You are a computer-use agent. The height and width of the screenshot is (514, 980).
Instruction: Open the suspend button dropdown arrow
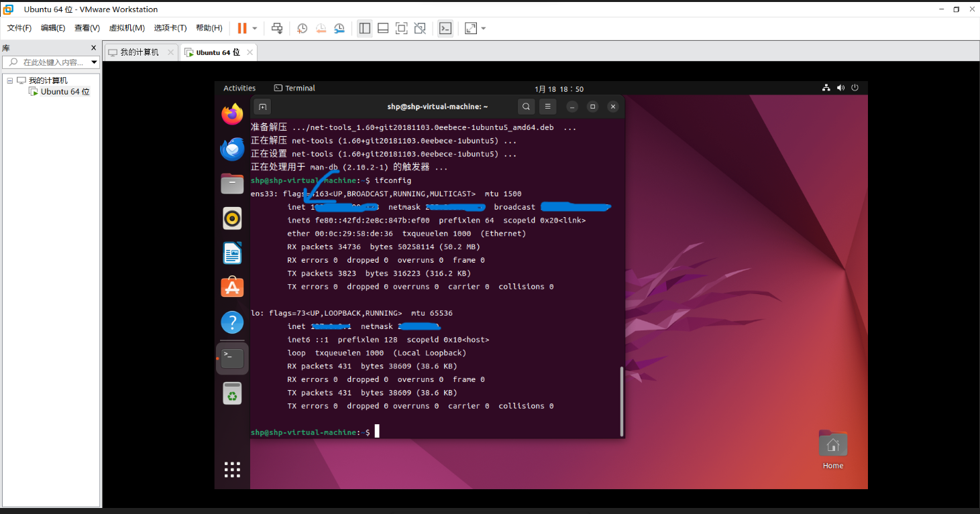(254, 28)
